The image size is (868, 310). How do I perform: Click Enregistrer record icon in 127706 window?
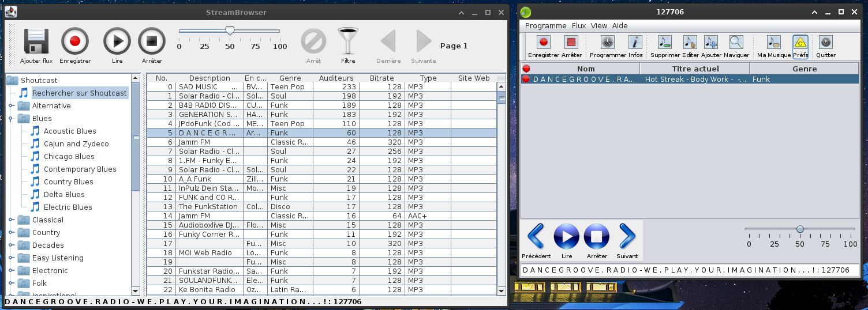point(544,42)
